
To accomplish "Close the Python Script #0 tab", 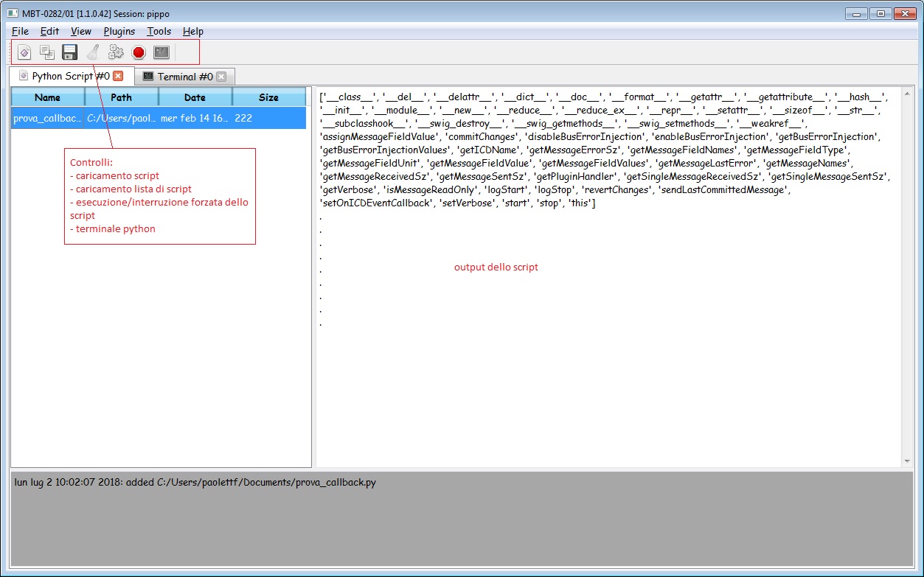I will [x=118, y=76].
